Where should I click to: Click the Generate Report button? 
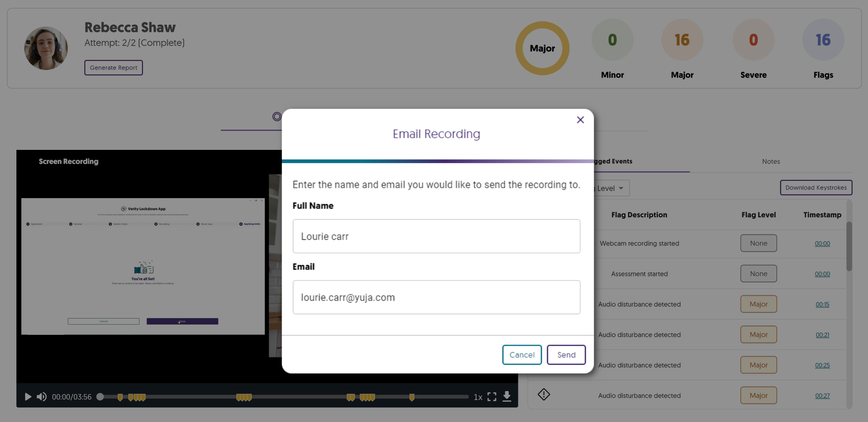tap(113, 67)
